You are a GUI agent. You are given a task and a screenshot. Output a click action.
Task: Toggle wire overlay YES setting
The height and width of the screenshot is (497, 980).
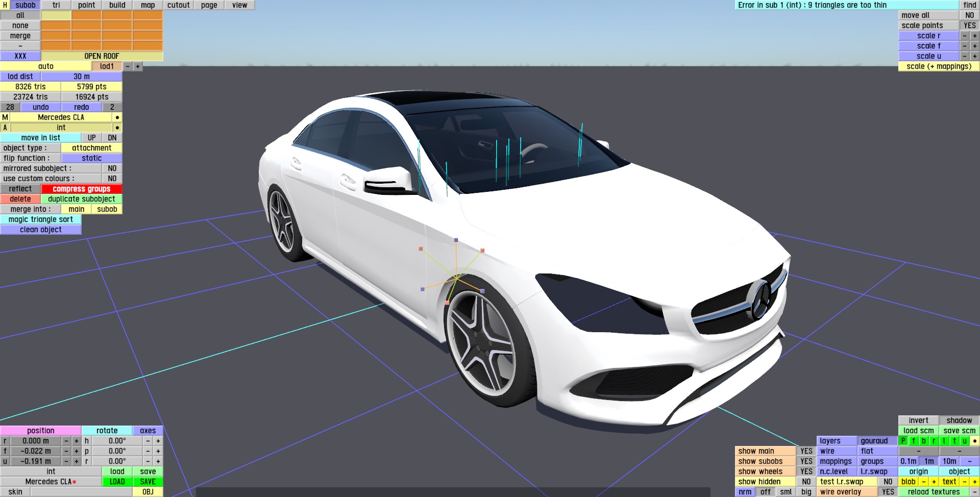[x=888, y=492]
